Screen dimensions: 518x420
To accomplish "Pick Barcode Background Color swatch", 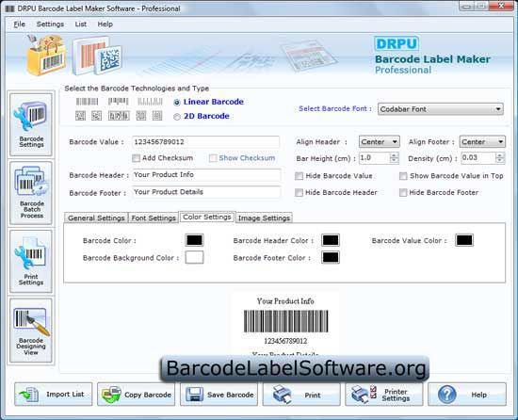I will [x=194, y=257].
